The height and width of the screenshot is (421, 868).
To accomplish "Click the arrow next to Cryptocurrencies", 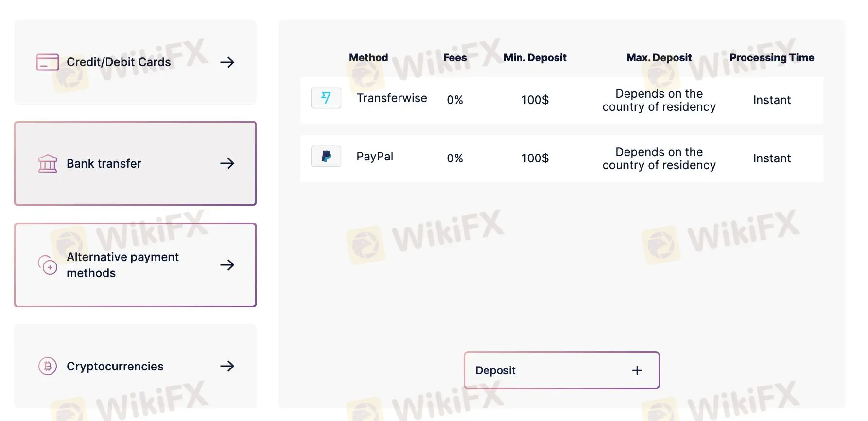I will click(227, 366).
